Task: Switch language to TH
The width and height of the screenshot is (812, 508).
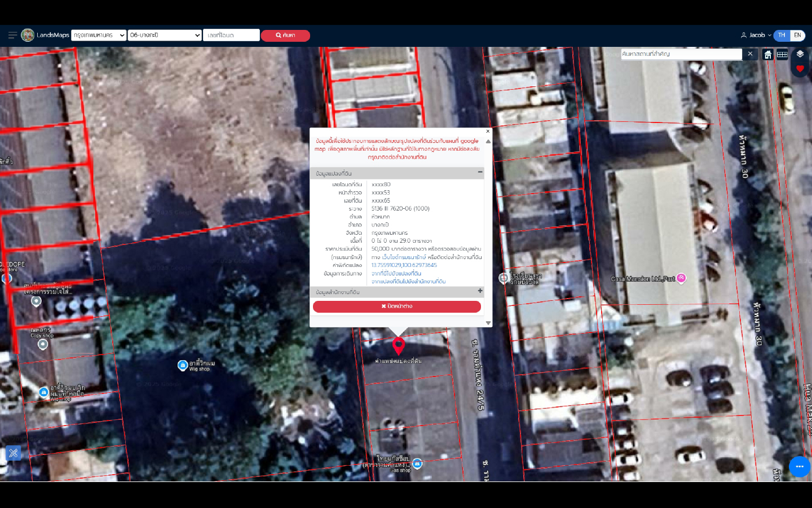Action: pyautogui.click(x=782, y=35)
